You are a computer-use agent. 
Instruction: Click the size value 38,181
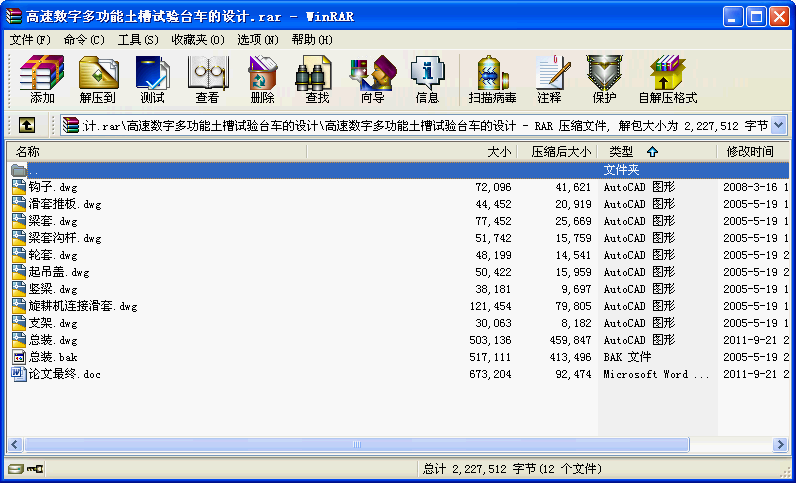point(493,289)
